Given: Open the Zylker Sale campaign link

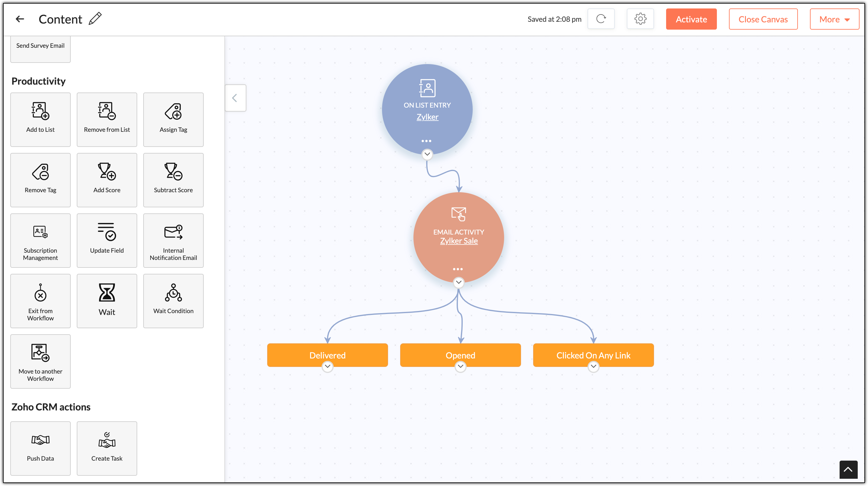Looking at the screenshot, I should coord(458,241).
